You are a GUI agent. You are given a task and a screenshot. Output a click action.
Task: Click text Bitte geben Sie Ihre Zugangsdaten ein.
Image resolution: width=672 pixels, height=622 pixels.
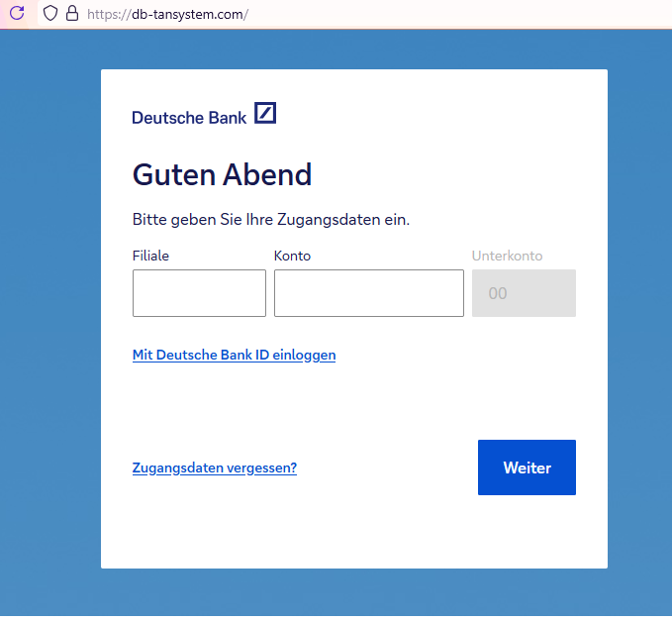pyautogui.click(x=271, y=220)
